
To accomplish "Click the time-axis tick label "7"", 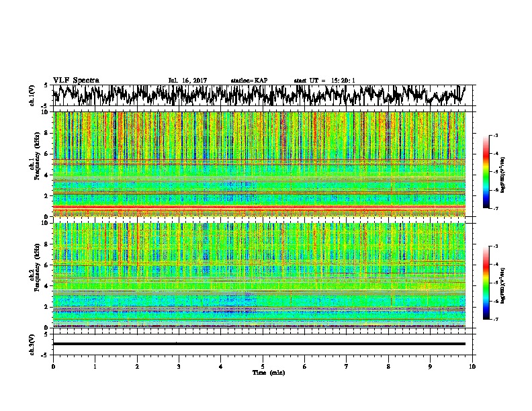I will [347, 367].
